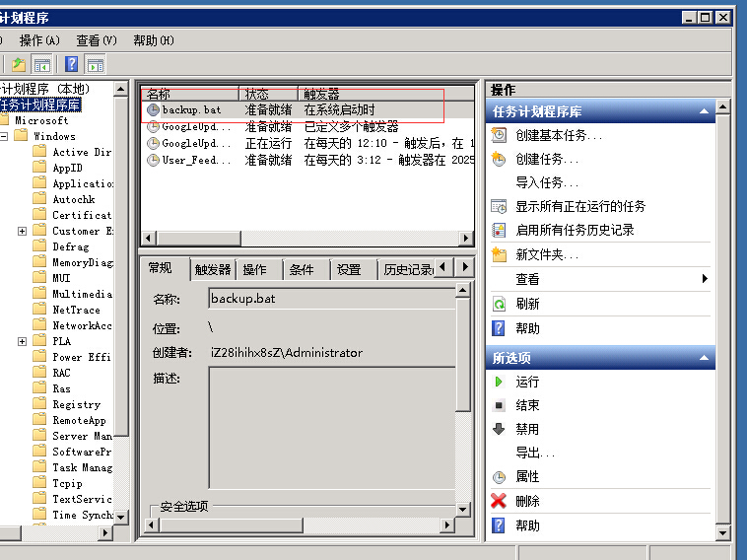Click the Create Task (创建任务) icon
This screenshot has height=560, width=747.
coord(500,159)
